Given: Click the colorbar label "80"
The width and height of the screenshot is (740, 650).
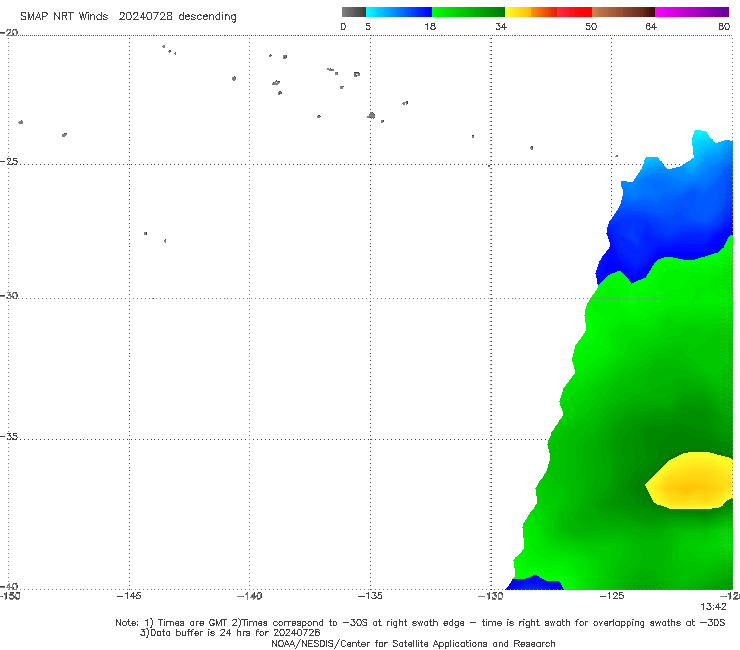Looking at the screenshot, I should click(724, 26).
